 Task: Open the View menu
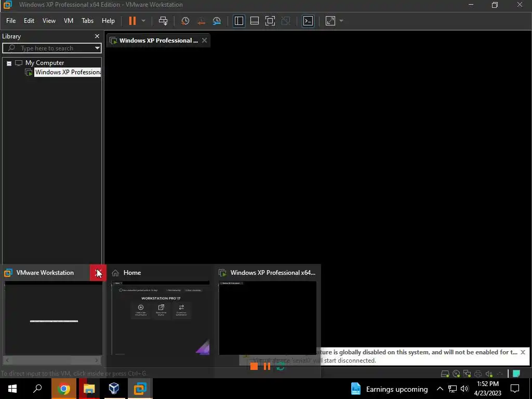click(x=49, y=21)
